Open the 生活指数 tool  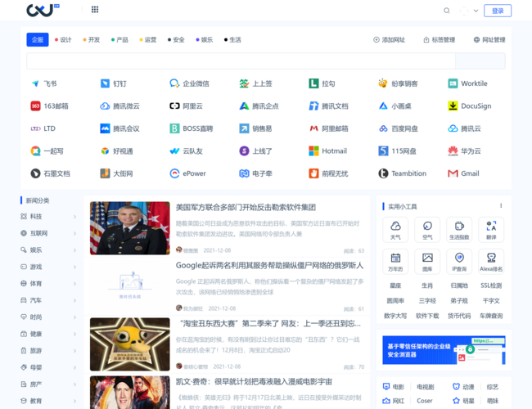point(459,230)
